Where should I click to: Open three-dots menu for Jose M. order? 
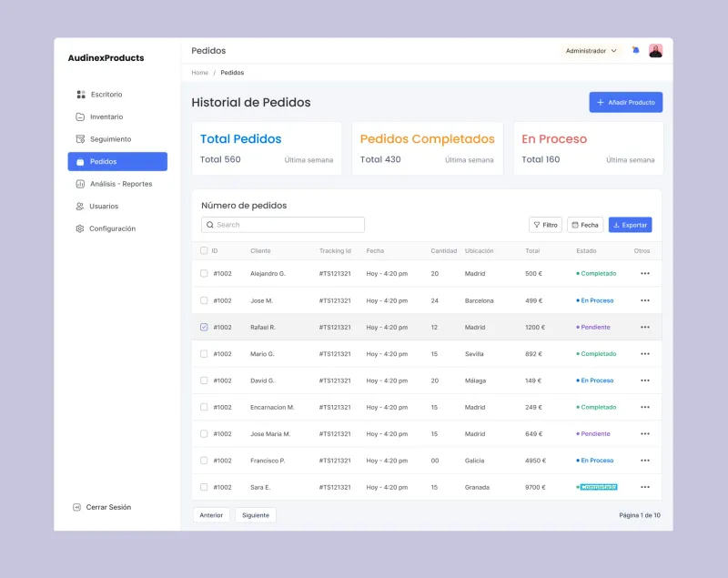pos(645,300)
